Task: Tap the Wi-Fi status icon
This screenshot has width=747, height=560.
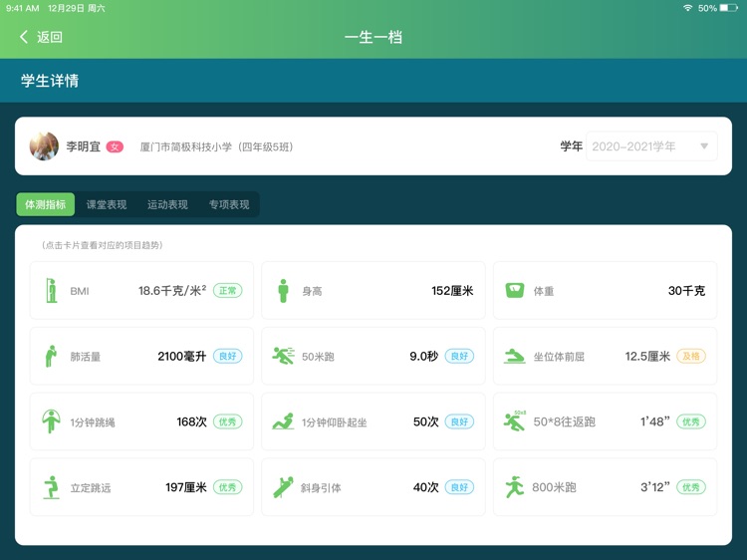Action: pos(687,8)
